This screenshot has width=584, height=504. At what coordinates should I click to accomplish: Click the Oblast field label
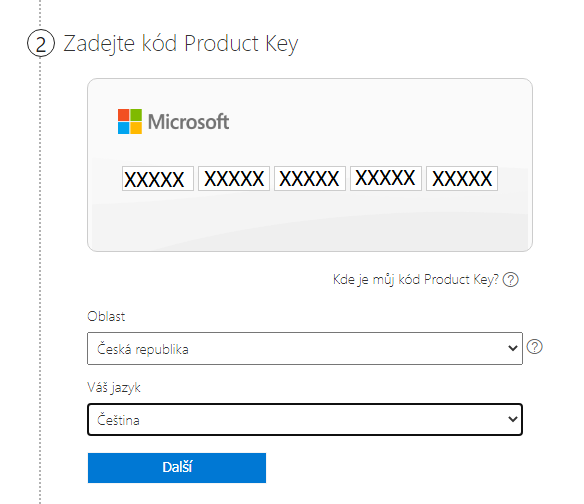click(x=106, y=316)
